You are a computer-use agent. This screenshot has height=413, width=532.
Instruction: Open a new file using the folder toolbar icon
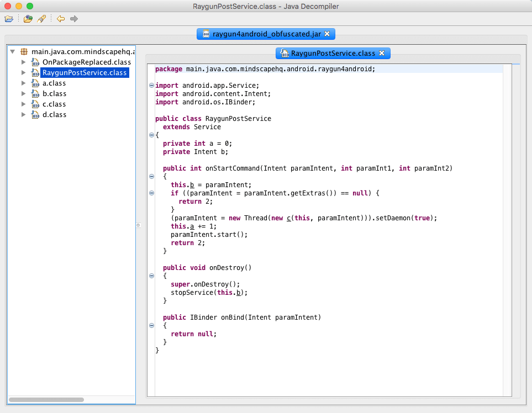pos(9,18)
